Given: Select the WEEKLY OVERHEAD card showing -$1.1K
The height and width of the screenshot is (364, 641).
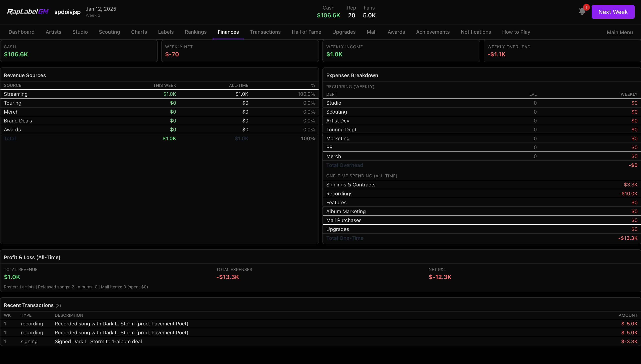Looking at the screenshot, I should 562,51.
